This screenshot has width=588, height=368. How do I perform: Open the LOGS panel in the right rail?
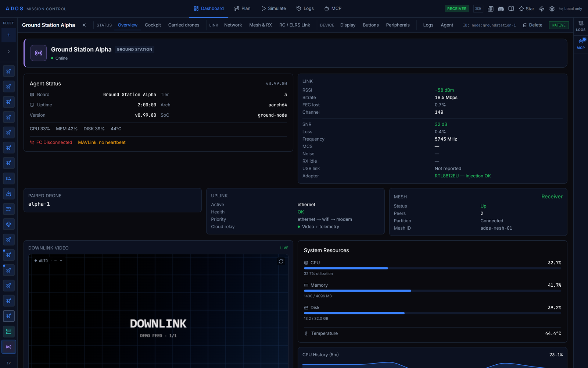coord(581,26)
